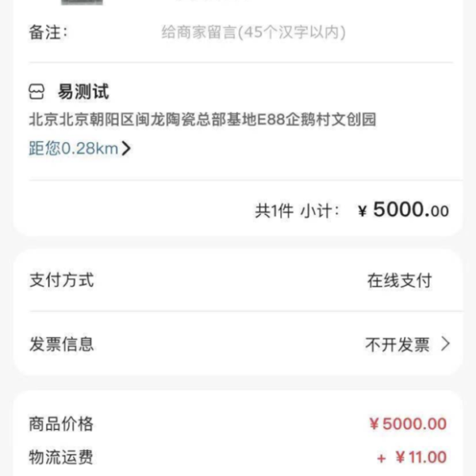Screen dimensions: 476x476
Task: Open the 距您0.28km distance link
Action: click(x=73, y=148)
